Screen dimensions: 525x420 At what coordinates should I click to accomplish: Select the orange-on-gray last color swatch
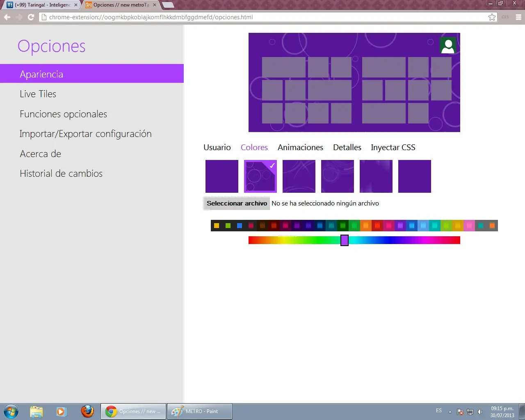[x=492, y=226]
